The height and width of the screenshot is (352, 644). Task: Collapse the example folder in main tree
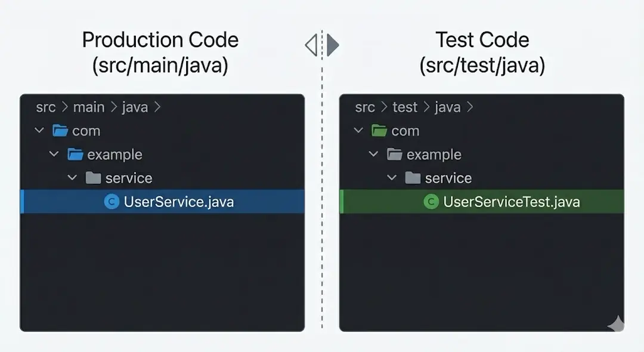coord(54,155)
